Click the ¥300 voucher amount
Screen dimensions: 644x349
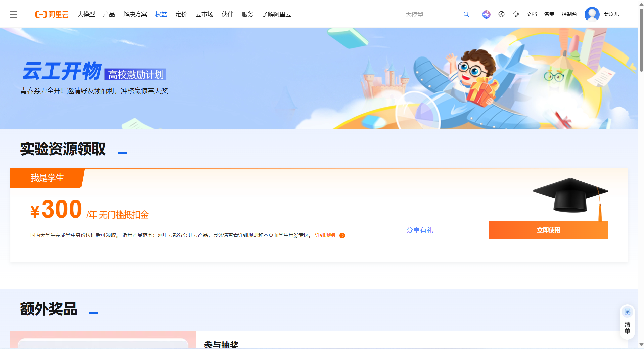pyautogui.click(x=56, y=209)
